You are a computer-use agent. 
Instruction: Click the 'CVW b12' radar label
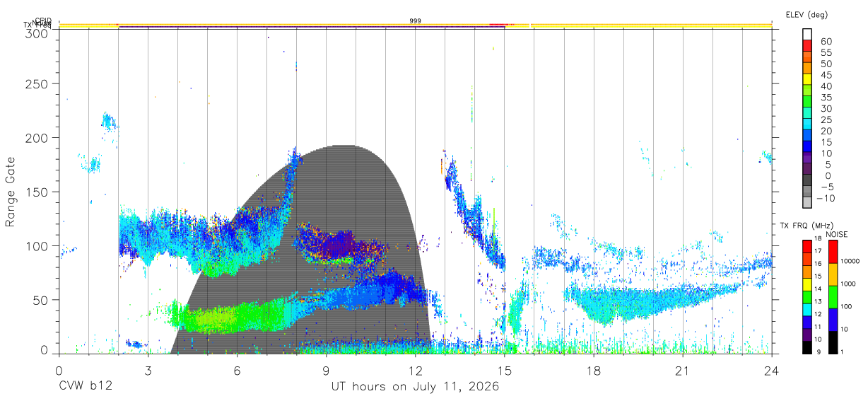[x=85, y=387]
